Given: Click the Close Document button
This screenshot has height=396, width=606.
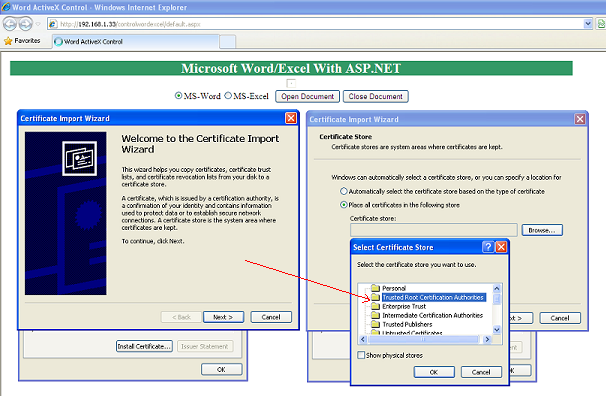Looking at the screenshot, I should [x=375, y=96].
